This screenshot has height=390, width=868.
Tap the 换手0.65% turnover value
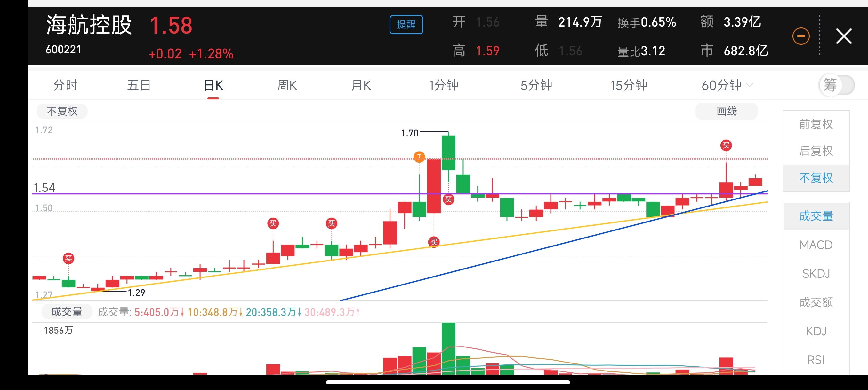(647, 22)
